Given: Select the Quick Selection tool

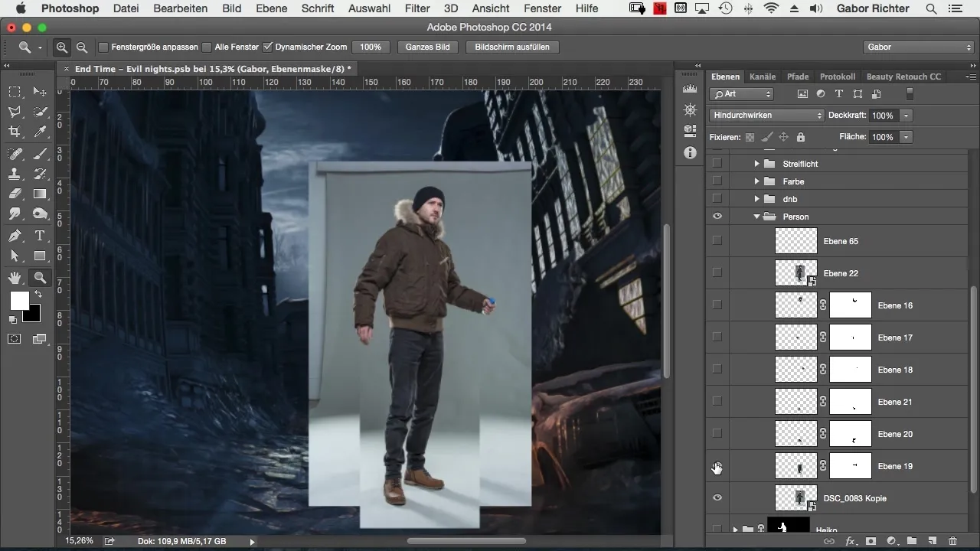Looking at the screenshot, I should [41, 112].
